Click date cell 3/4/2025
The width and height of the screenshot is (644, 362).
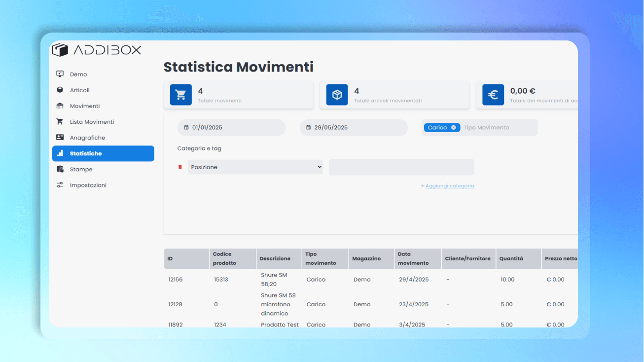[412, 325]
